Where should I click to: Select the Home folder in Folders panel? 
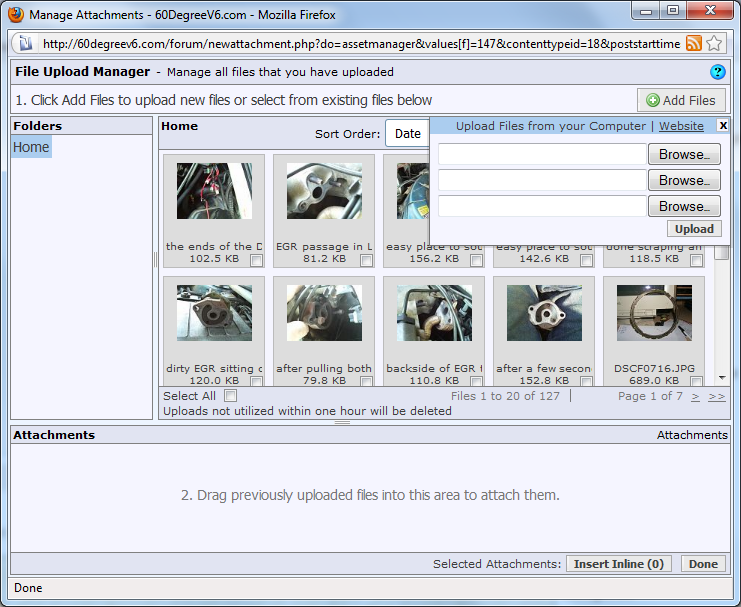(x=31, y=147)
